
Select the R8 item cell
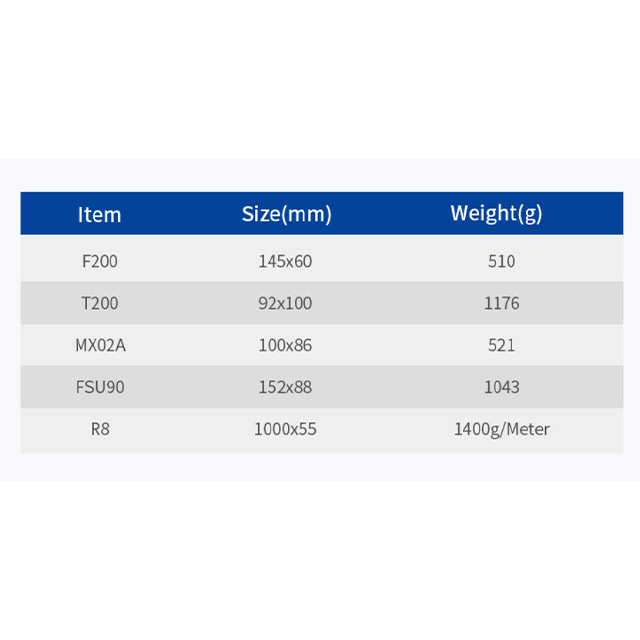[x=100, y=429]
